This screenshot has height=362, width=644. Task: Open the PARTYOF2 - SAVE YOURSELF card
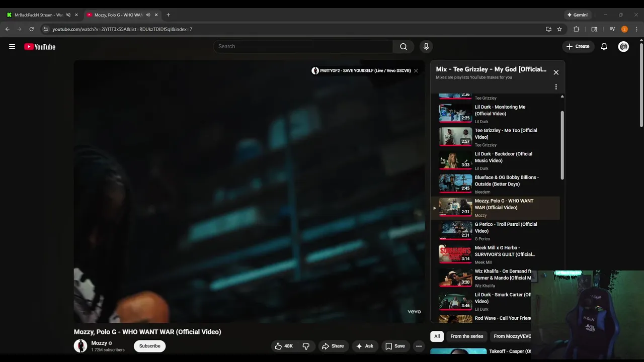tap(361, 71)
